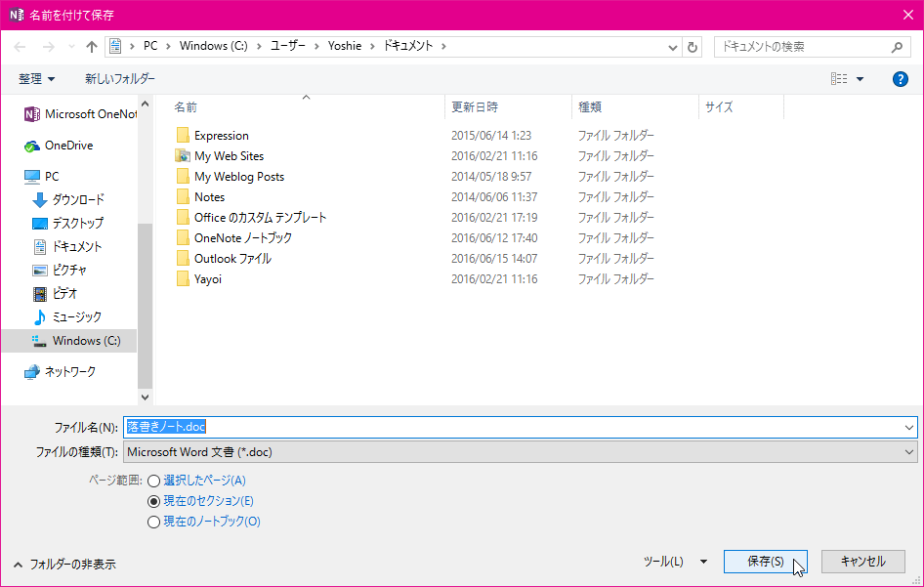Open the 整理 dropdown menu

(x=36, y=79)
